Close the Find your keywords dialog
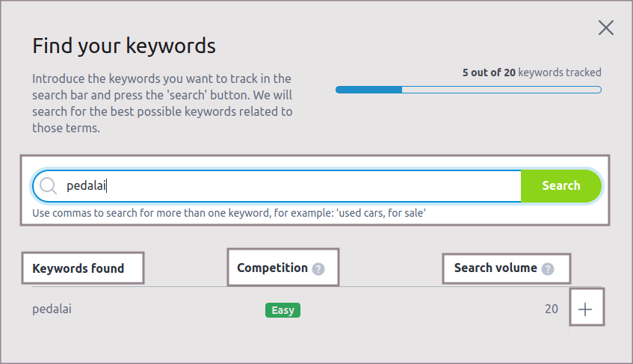This screenshot has width=633, height=364. pos(605,28)
